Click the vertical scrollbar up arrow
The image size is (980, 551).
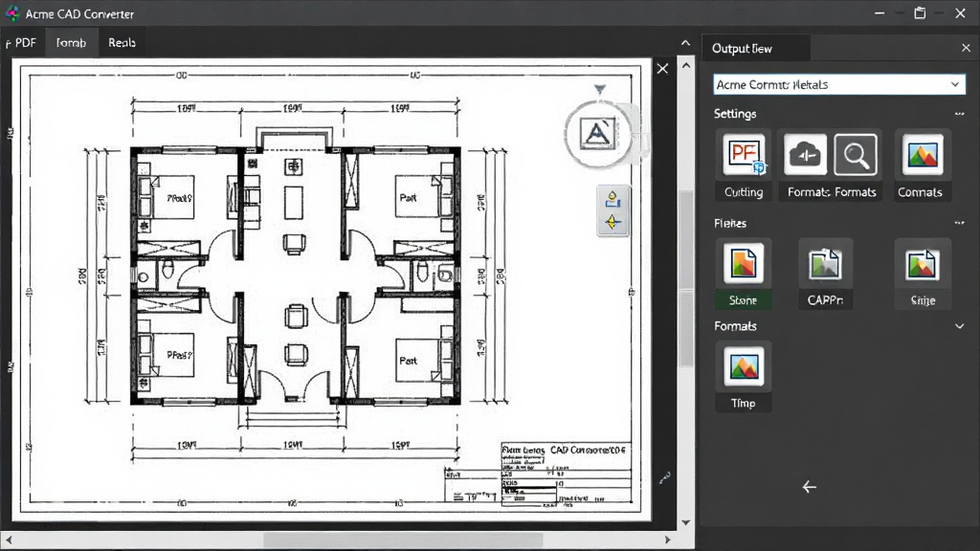pyautogui.click(x=686, y=65)
